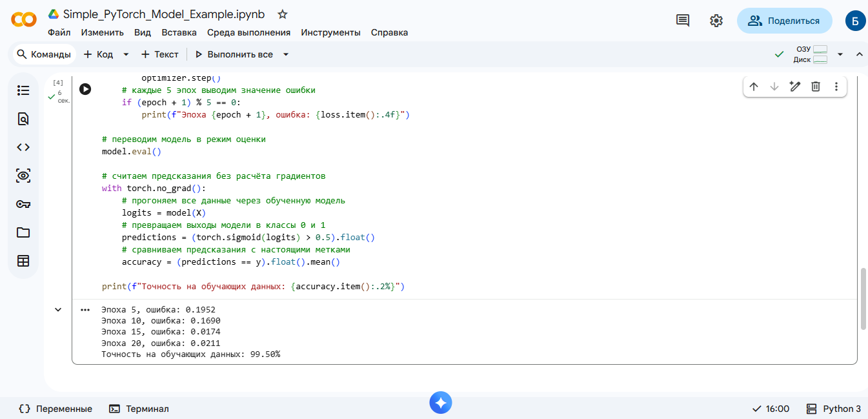Click the notebook vertical scrollbar
868x419 pixels.
(864, 300)
